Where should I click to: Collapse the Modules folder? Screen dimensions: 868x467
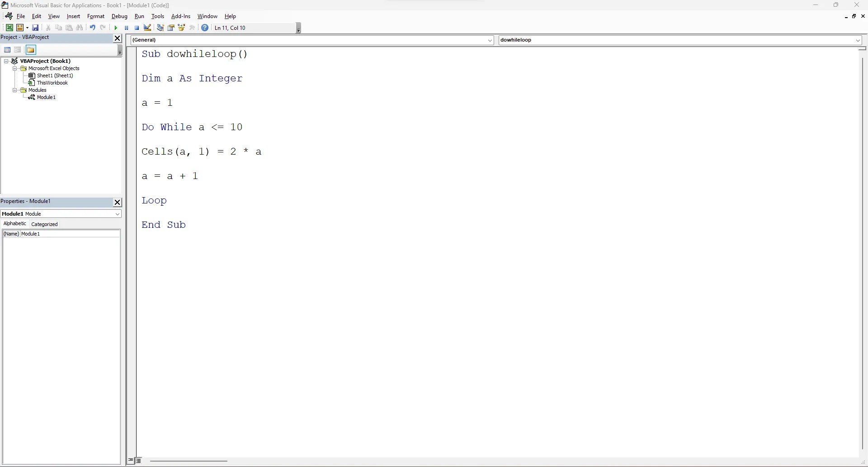pyautogui.click(x=14, y=90)
